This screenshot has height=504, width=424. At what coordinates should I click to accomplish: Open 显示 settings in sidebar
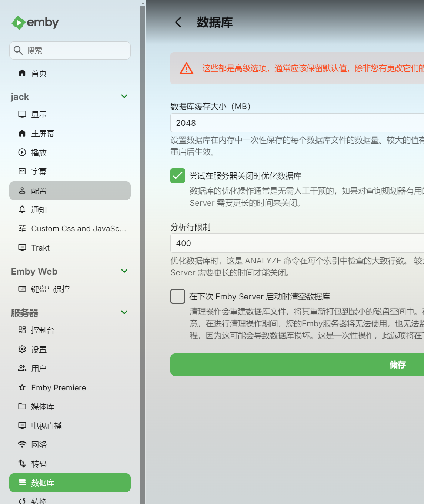(x=70, y=114)
